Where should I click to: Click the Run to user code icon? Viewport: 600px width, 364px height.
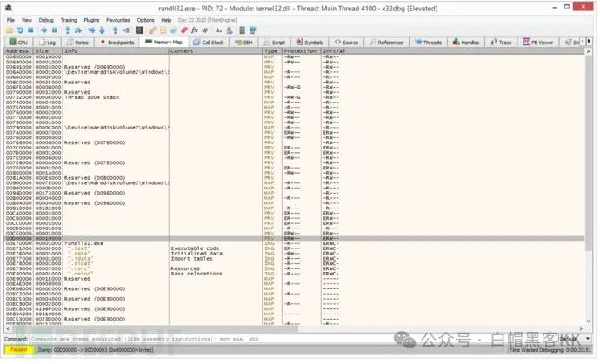coord(126,30)
